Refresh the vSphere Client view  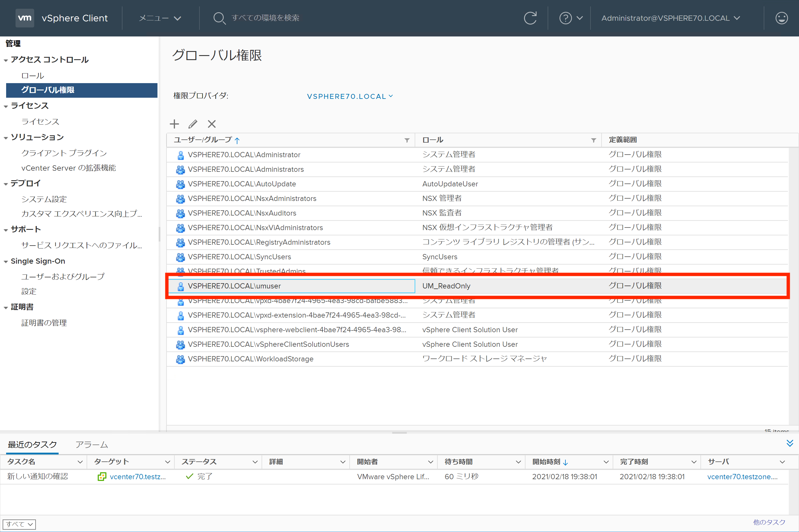coord(530,18)
